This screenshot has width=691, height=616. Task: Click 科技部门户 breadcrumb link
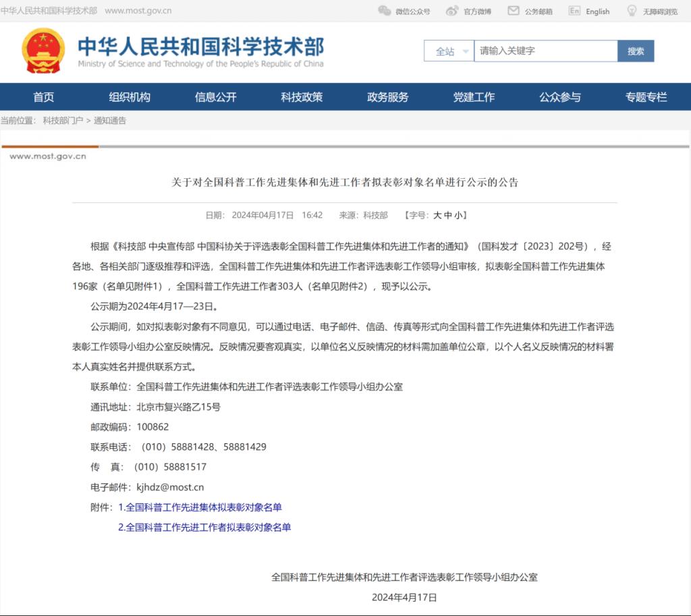click(x=63, y=121)
